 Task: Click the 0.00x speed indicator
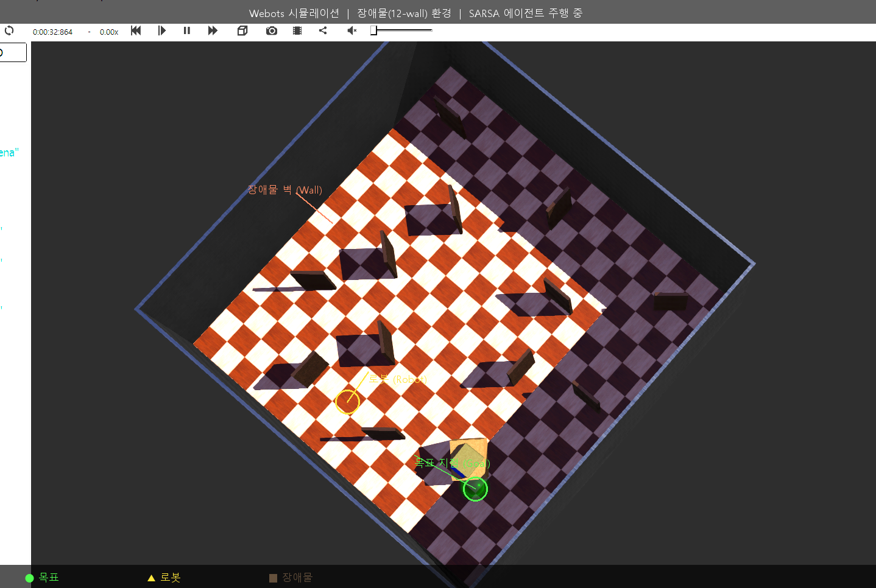[109, 32]
